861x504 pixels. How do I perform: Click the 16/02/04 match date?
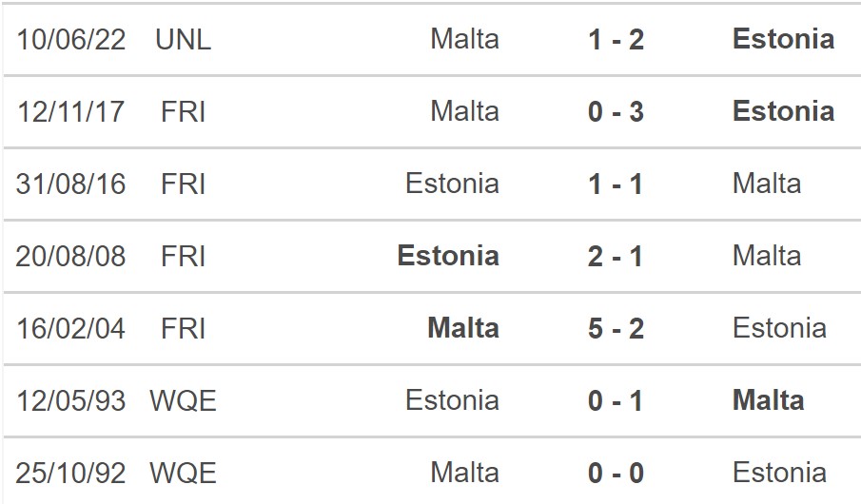70,328
